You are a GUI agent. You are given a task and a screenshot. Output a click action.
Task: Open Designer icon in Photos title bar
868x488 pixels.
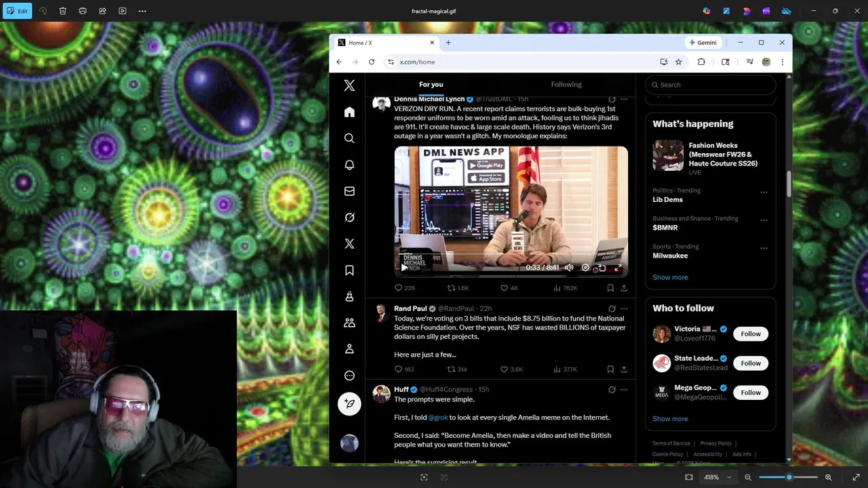(726, 11)
